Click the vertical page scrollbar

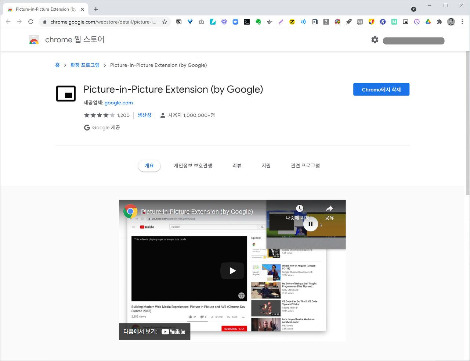click(x=467, y=123)
